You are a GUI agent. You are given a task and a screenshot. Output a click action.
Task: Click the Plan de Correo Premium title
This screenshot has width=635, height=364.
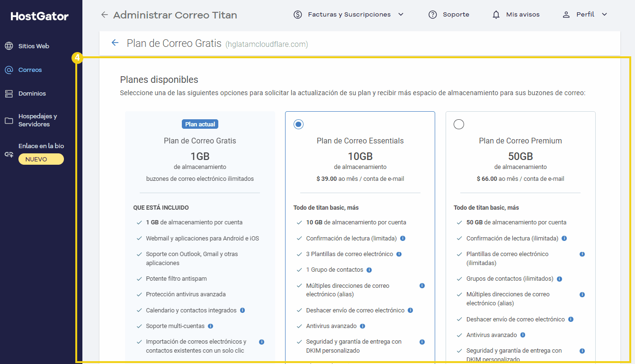click(520, 141)
